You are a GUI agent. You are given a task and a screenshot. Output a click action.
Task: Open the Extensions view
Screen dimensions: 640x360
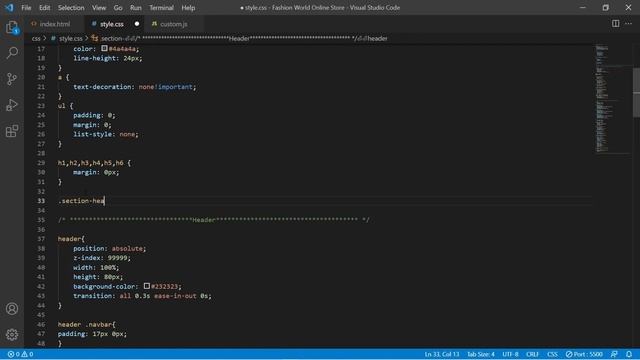pos(12,131)
